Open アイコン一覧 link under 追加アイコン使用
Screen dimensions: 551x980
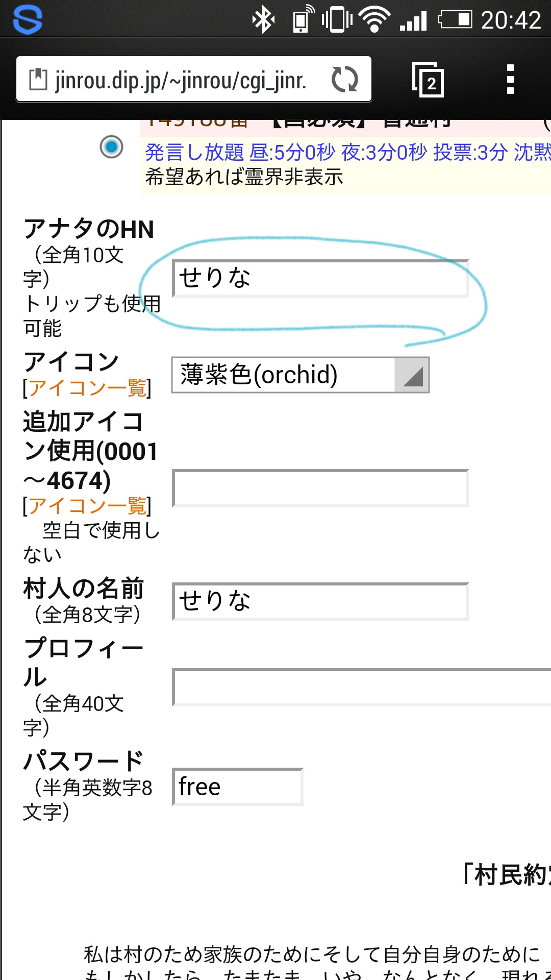tap(87, 506)
